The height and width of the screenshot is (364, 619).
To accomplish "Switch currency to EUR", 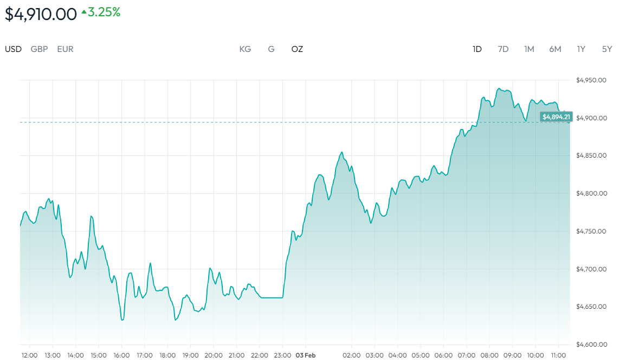I will click(65, 49).
